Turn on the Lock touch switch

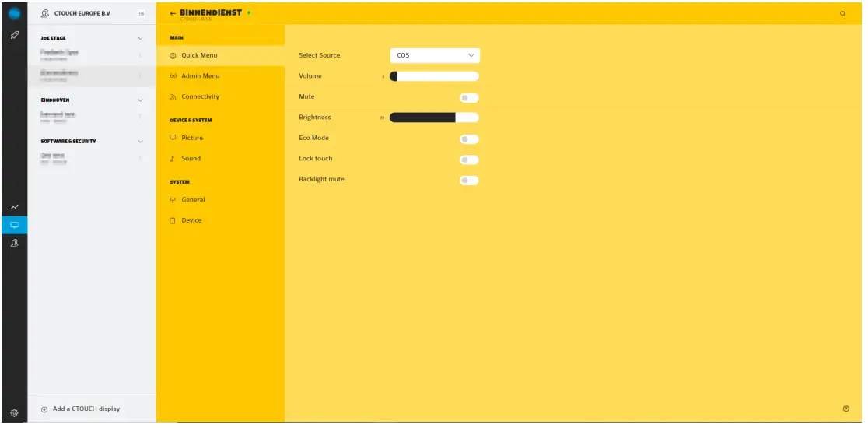point(469,160)
